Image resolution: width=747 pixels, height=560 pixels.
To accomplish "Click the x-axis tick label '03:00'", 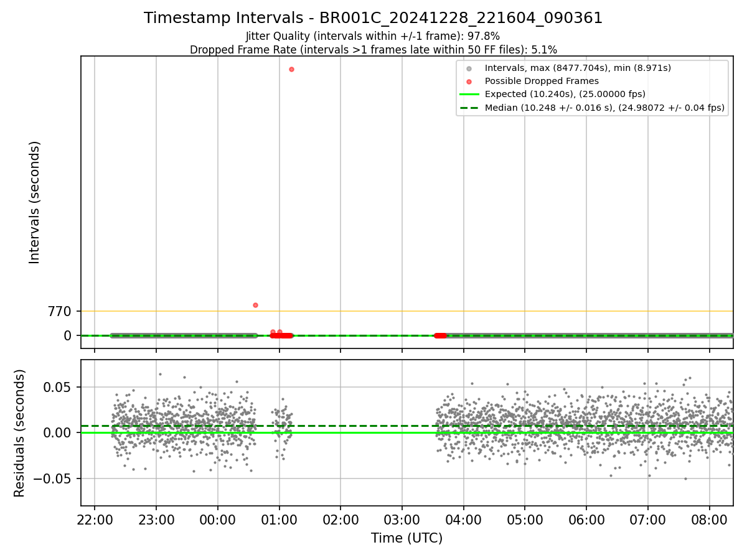I will pyautogui.click(x=402, y=519).
